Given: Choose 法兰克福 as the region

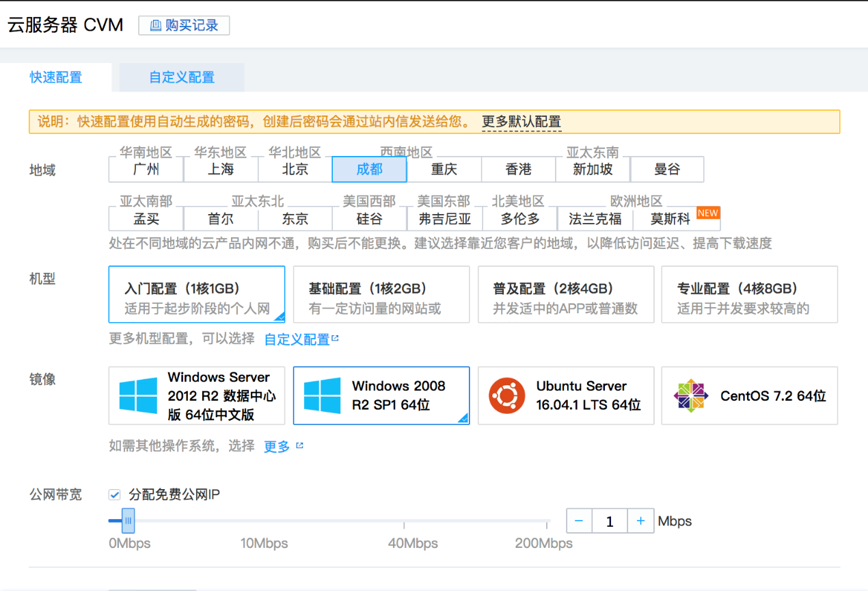Looking at the screenshot, I should coord(595,219).
